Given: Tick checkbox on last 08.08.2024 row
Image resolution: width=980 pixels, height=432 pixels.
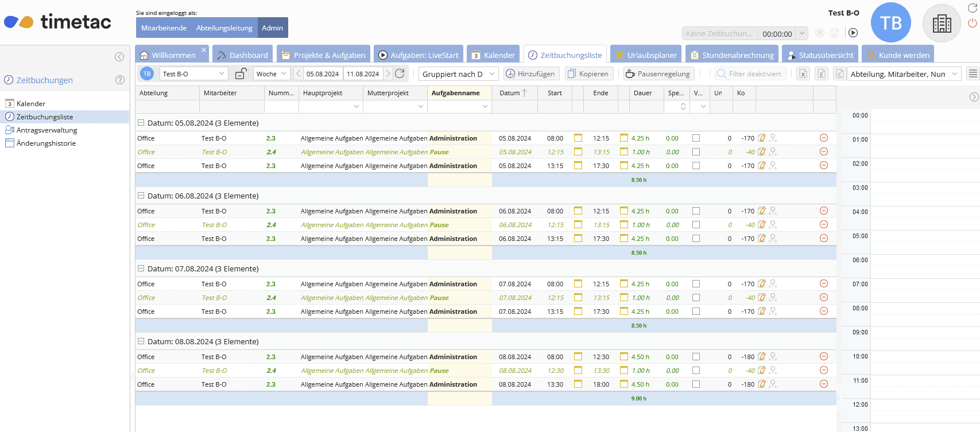Looking at the screenshot, I should pyautogui.click(x=696, y=384).
